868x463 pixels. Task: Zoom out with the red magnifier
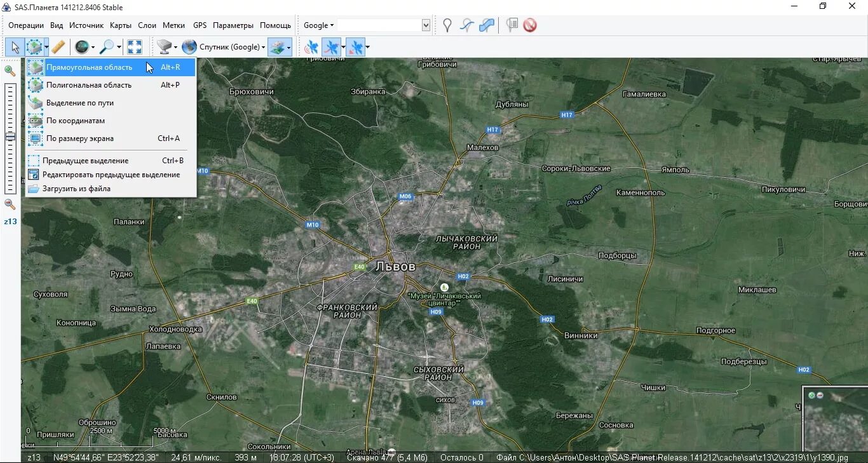10,205
